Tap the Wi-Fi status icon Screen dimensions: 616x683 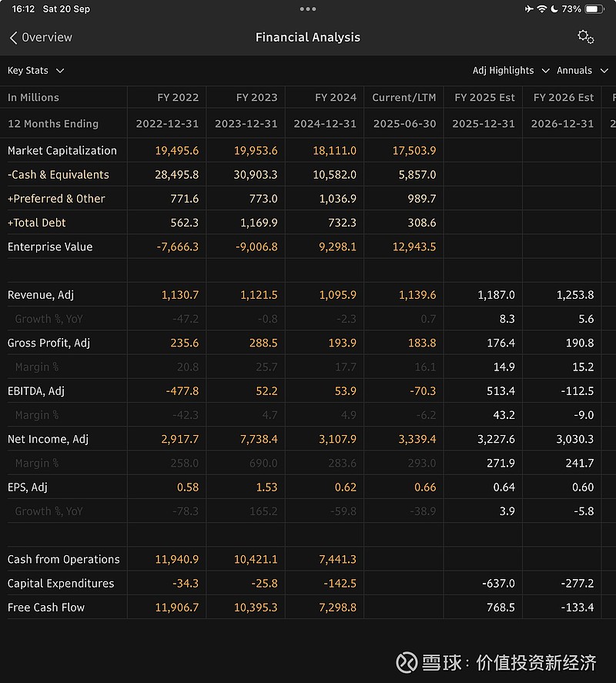pyautogui.click(x=541, y=9)
